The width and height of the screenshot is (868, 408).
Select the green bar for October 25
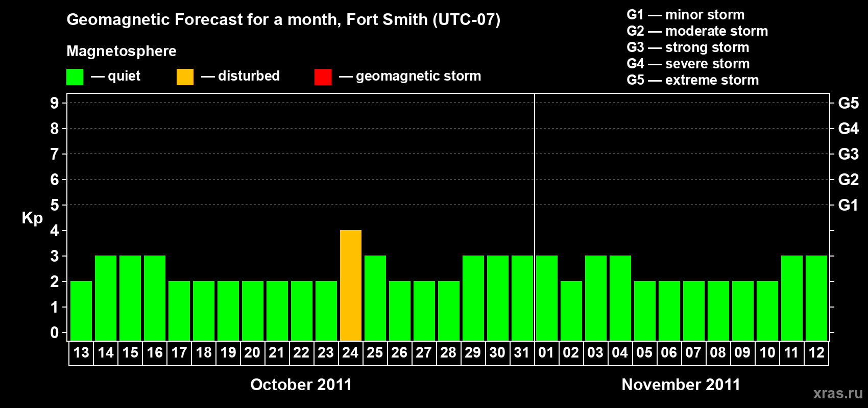coord(375,298)
